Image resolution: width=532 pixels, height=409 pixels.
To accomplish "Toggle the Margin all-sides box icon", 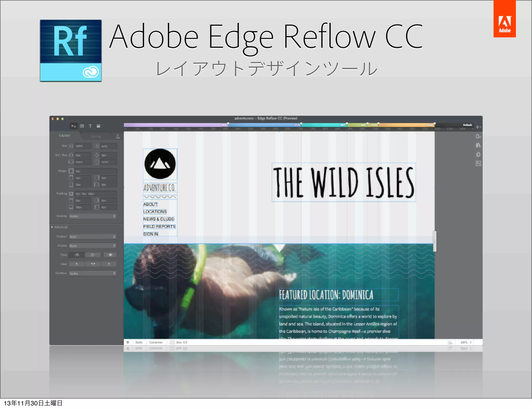I will (x=71, y=171).
